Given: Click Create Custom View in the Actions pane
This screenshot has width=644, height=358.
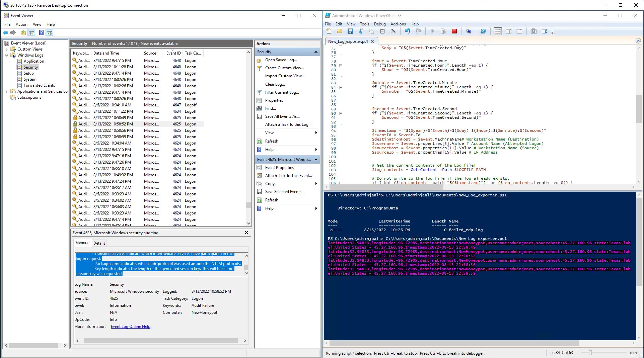Looking at the screenshot, I should click(284, 68).
